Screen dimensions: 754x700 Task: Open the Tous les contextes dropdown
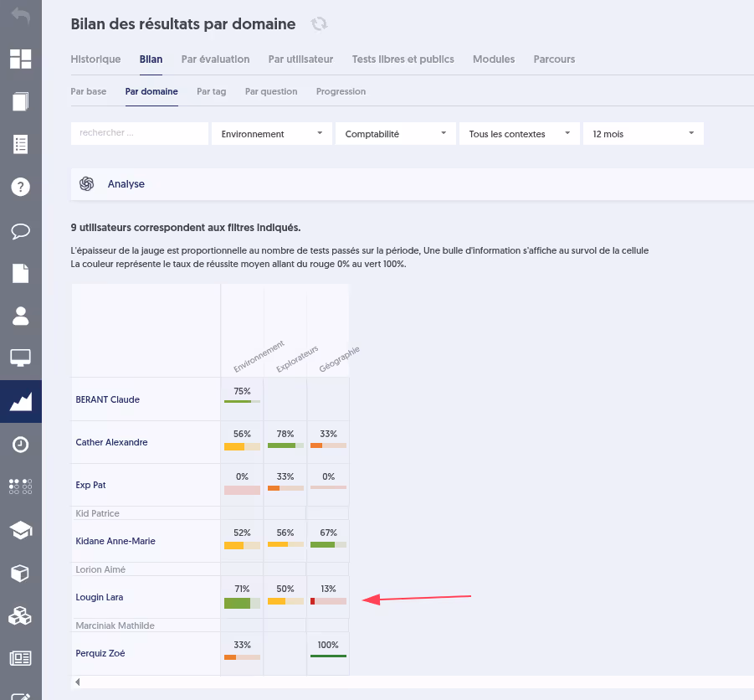(520, 134)
